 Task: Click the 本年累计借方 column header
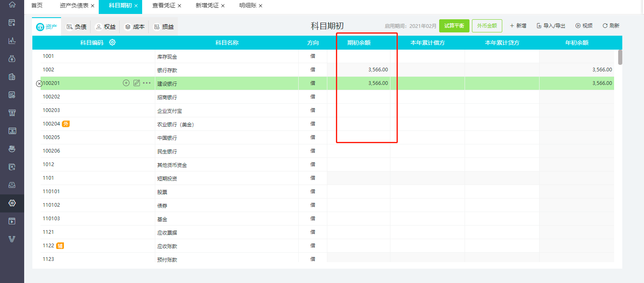click(428, 43)
